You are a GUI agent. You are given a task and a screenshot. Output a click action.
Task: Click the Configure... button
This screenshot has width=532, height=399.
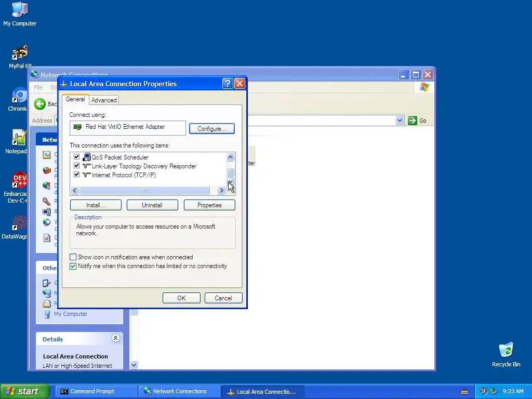click(212, 129)
